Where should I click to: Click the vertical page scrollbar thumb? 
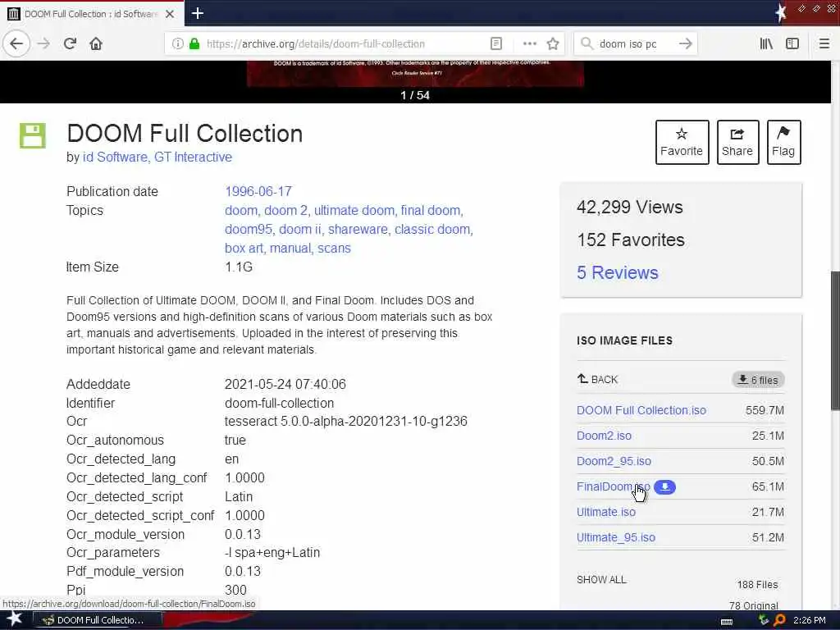coord(835,340)
